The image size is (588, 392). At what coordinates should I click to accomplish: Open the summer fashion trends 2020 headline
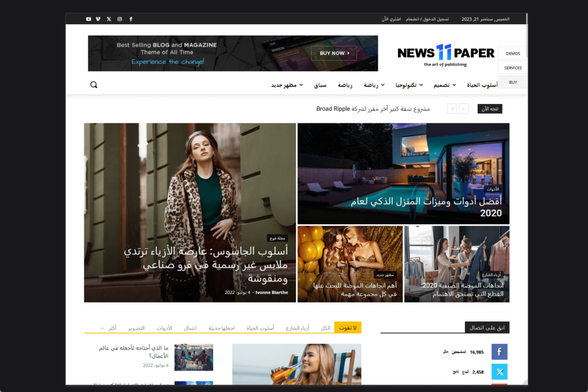[462, 290]
